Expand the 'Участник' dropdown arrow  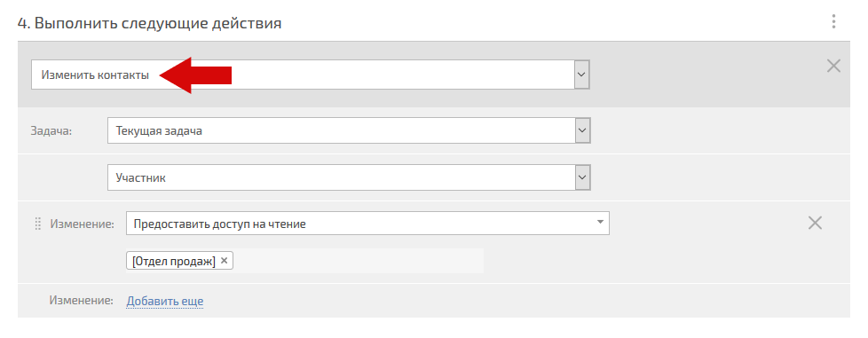581,177
